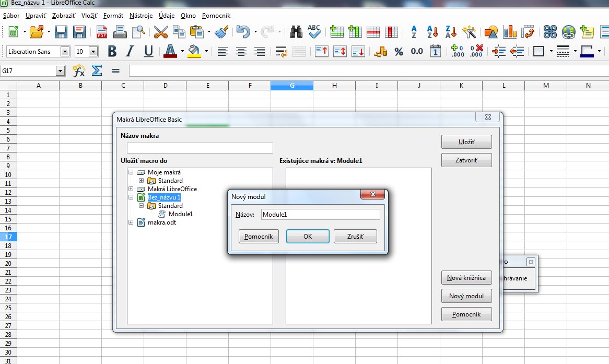Open the Upraviť menu

click(36, 16)
